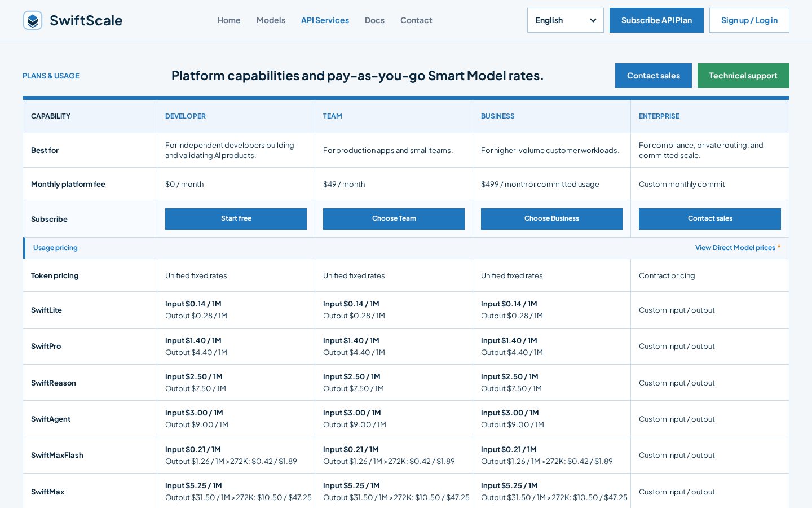Click the SwiftReason row label
The width and height of the screenshot is (812, 508).
tap(53, 383)
